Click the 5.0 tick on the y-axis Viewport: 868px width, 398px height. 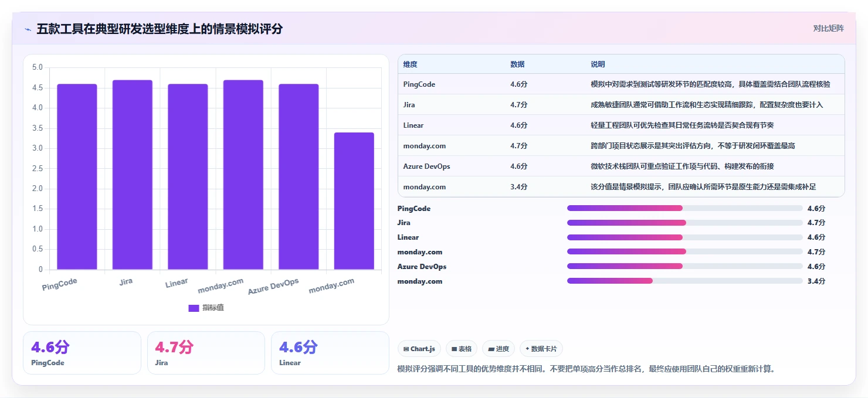coord(37,67)
